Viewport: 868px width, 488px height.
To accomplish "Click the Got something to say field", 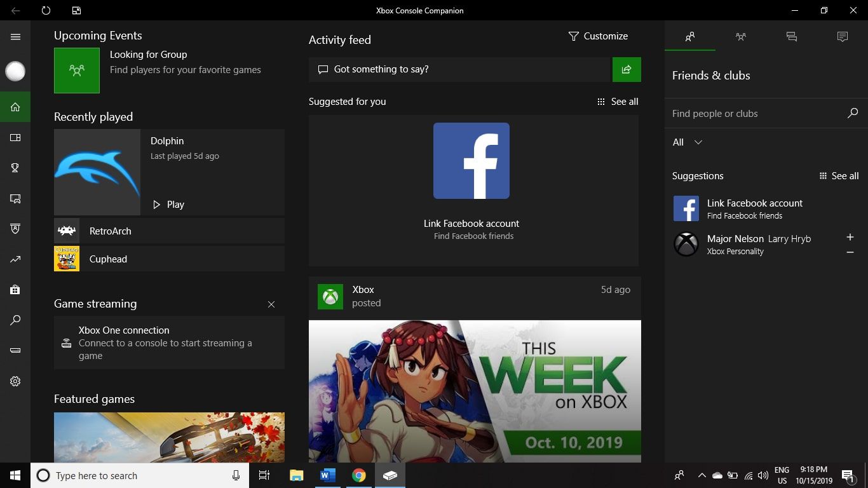I will click(459, 69).
